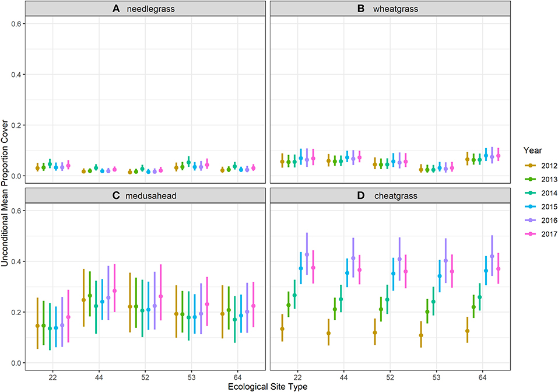Click the "A needlegrass" panel header
The width and height of the screenshot is (558, 392).
145,9
